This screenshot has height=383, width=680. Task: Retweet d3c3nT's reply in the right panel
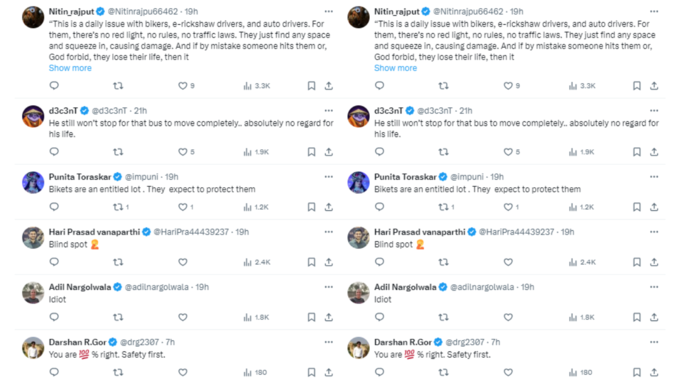pos(443,152)
